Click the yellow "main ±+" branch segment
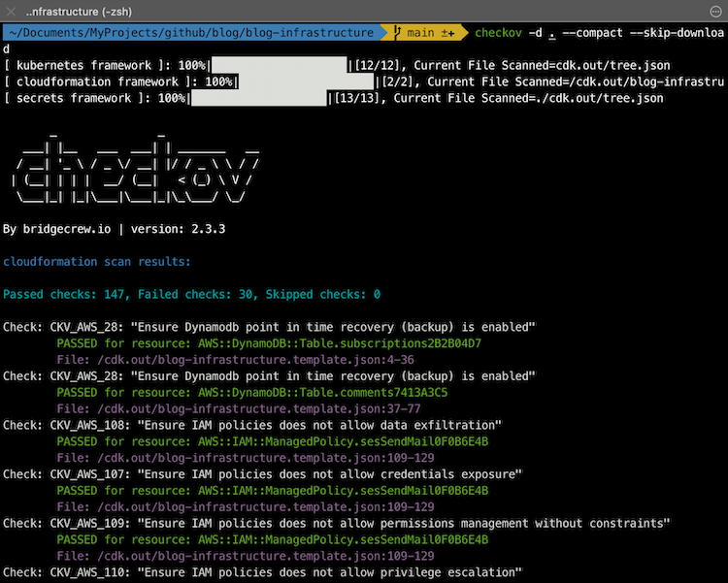 click(x=424, y=32)
